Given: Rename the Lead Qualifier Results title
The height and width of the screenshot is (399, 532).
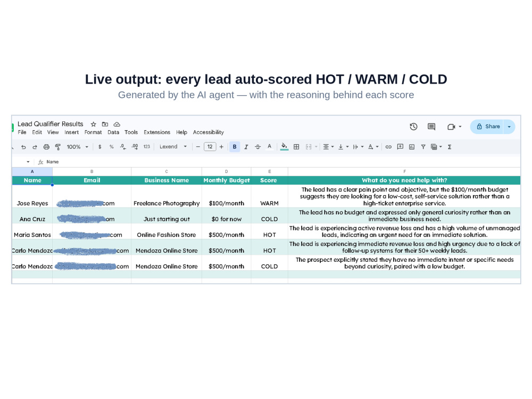Looking at the screenshot, I should click(50, 124).
